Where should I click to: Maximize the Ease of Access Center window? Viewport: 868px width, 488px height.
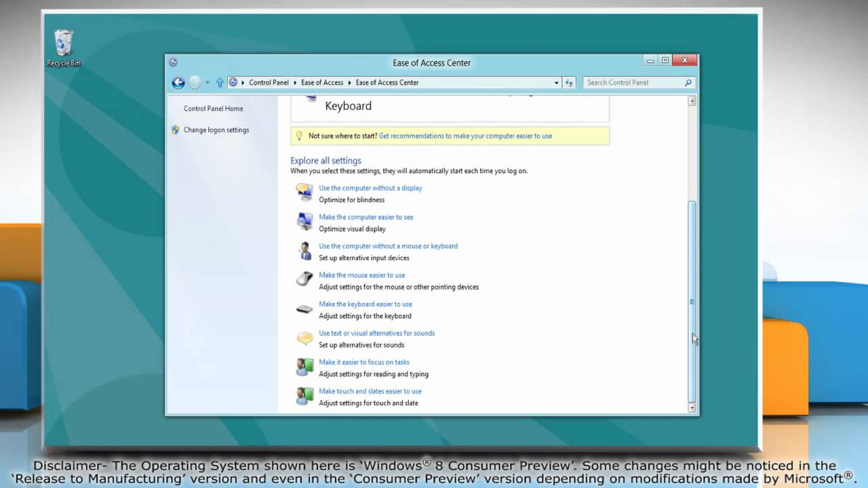click(x=665, y=60)
